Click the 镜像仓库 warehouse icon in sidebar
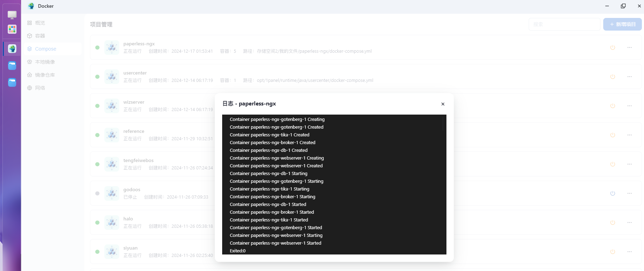Screen dimensions: 644x271 (30, 75)
